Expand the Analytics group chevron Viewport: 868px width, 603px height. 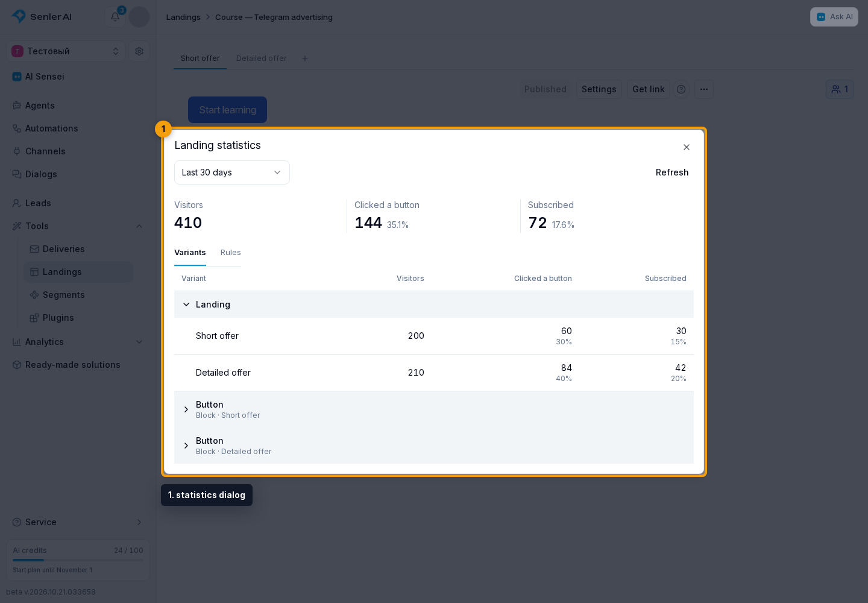pyautogui.click(x=139, y=342)
